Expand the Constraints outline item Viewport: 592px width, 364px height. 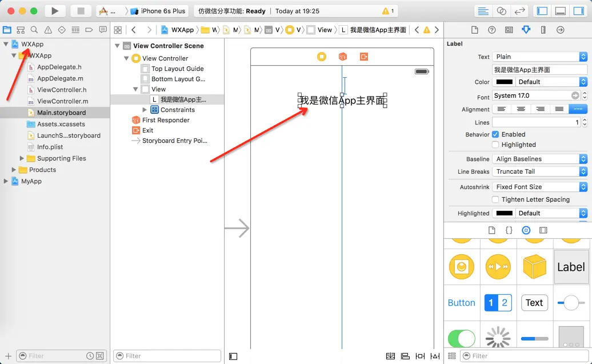pyautogui.click(x=145, y=110)
